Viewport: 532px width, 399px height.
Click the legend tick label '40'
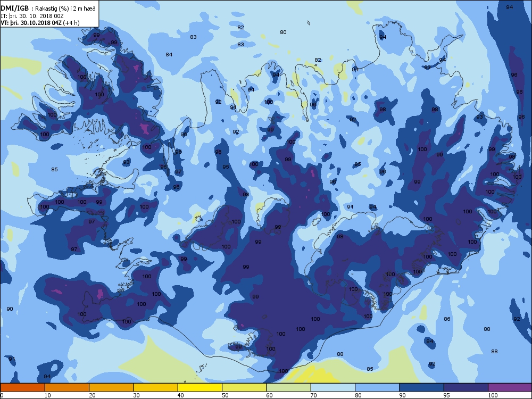point(180,395)
